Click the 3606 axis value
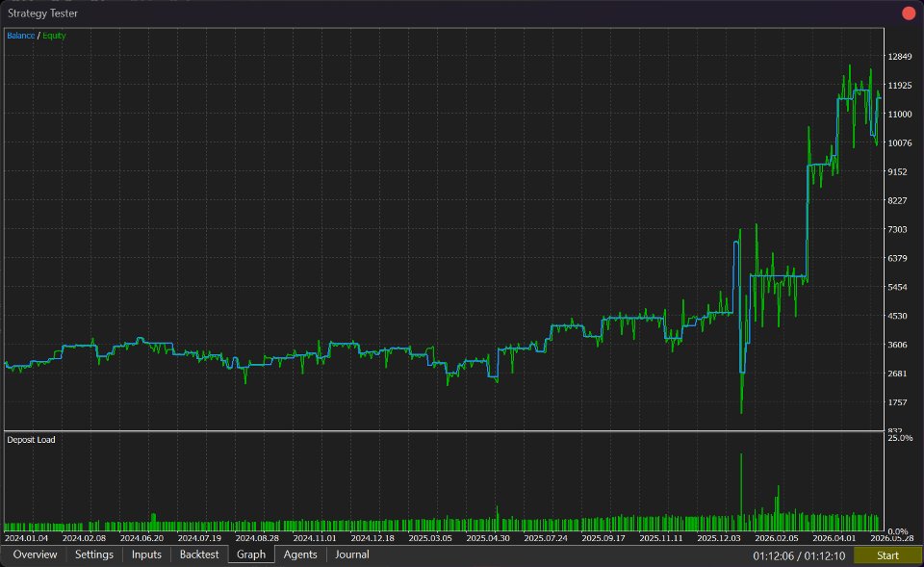Screen dimensions: 924x567 click(897, 345)
